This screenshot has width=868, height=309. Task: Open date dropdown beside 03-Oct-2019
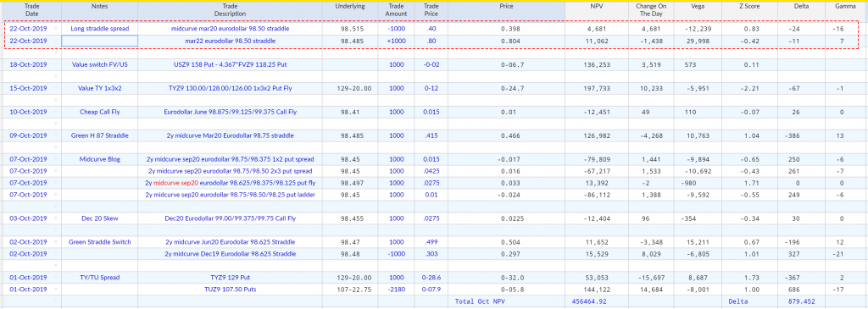click(56, 218)
